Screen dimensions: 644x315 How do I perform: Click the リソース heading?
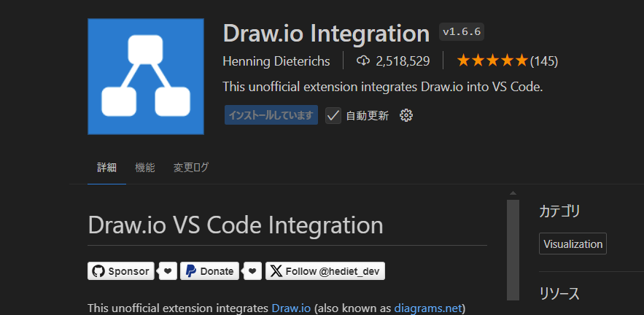point(559,294)
